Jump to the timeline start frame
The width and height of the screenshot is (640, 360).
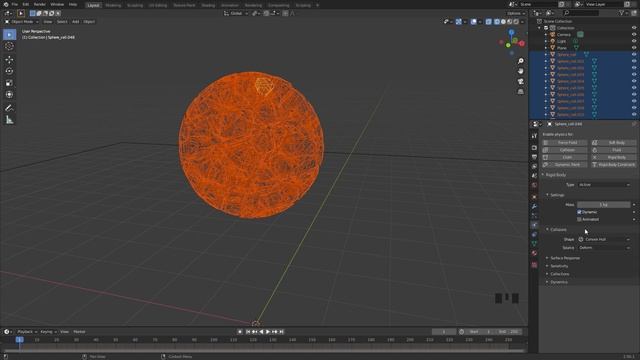coord(248,332)
